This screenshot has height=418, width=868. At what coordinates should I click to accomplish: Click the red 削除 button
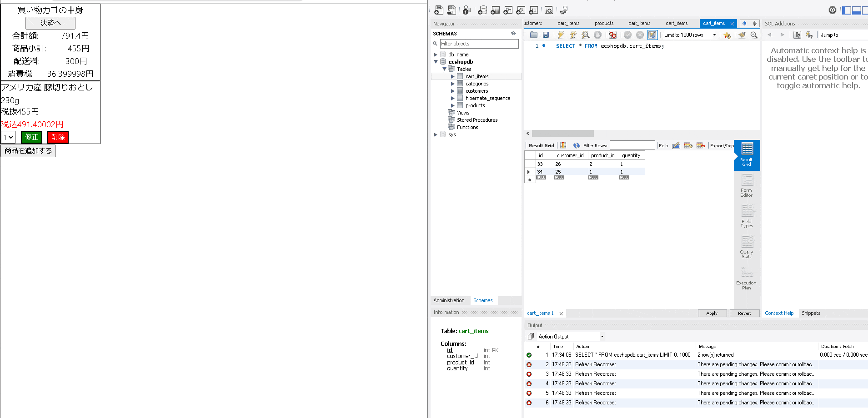[58, 137]
